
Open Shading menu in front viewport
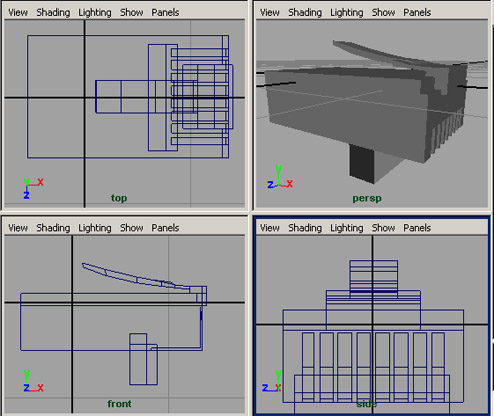click(x=53, y=228)
